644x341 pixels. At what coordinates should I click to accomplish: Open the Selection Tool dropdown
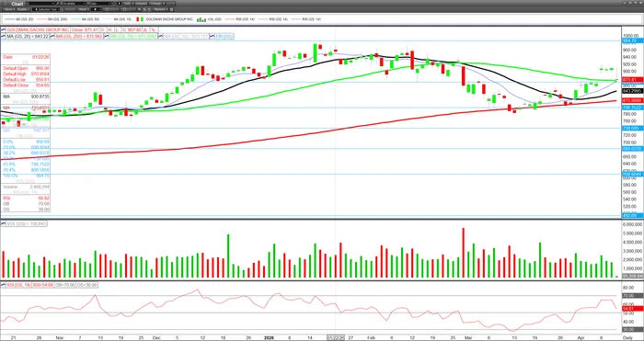[46, 9]
